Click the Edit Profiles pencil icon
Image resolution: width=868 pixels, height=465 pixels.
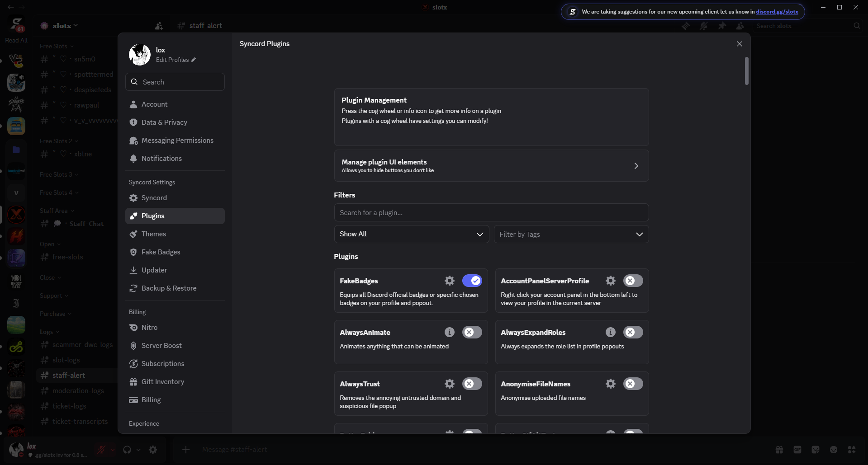coord(194,60)
